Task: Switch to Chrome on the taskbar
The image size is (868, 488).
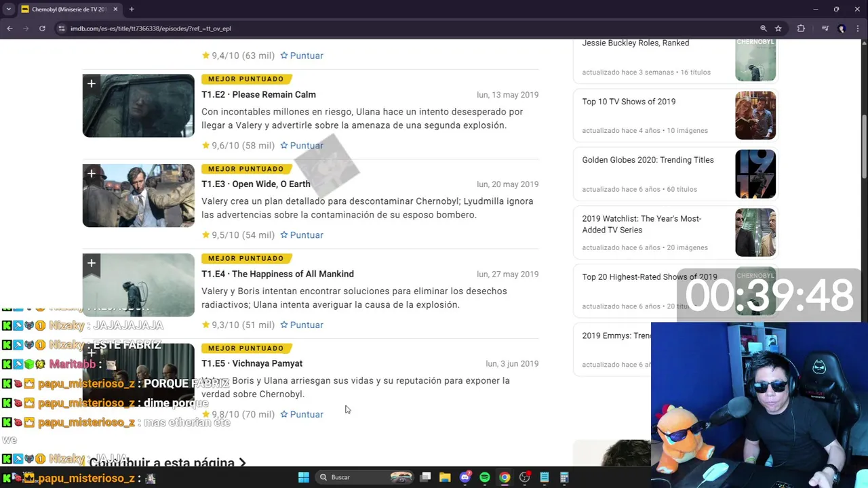Action: click(505, 477)
